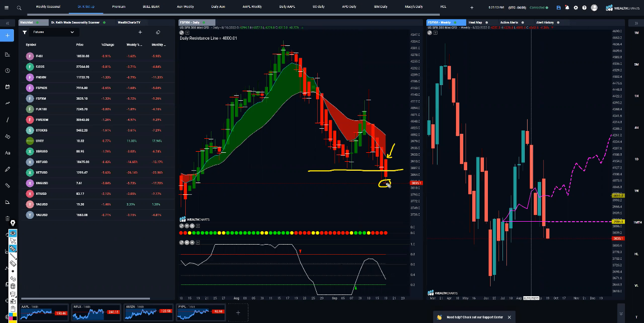Expand the bottom-right panel chevron
This screenshot has width=644, height=323.
621,313
